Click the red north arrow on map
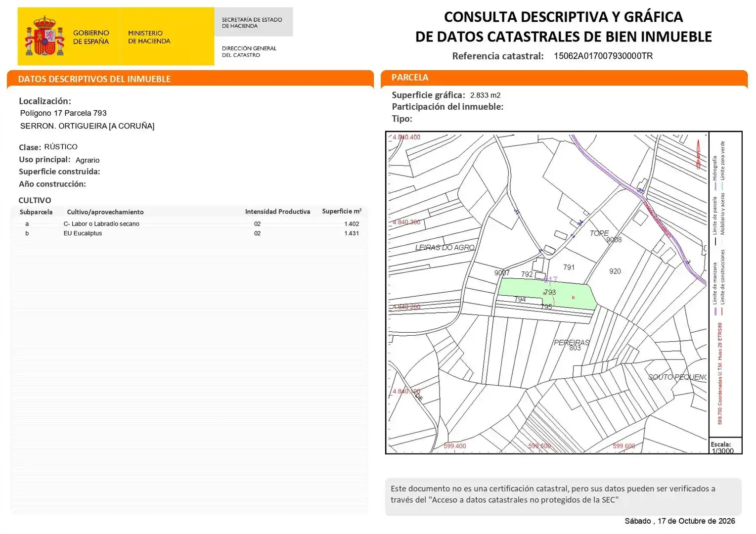 [698, 154]
